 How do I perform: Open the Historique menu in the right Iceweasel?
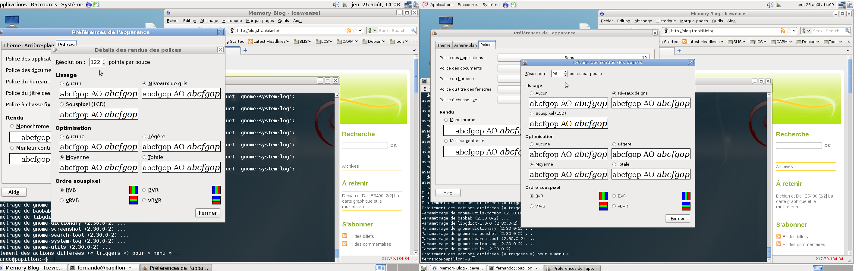pos(666,21)
